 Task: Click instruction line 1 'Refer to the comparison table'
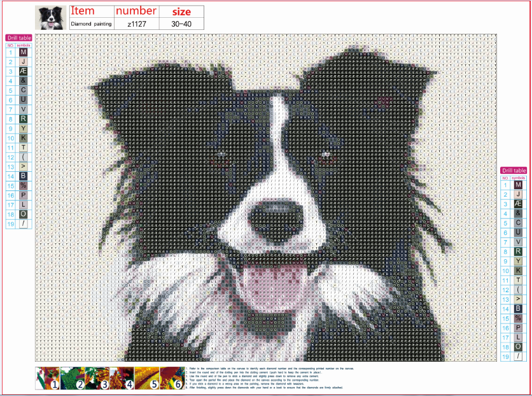tap(270, 369)
